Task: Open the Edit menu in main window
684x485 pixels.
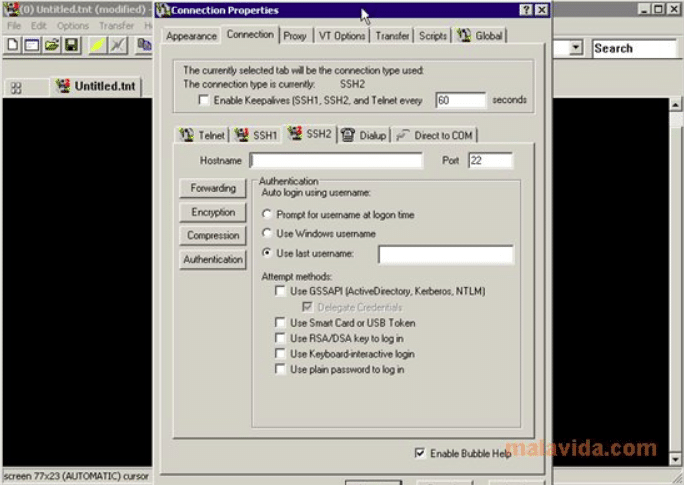Action: point(38,26)
